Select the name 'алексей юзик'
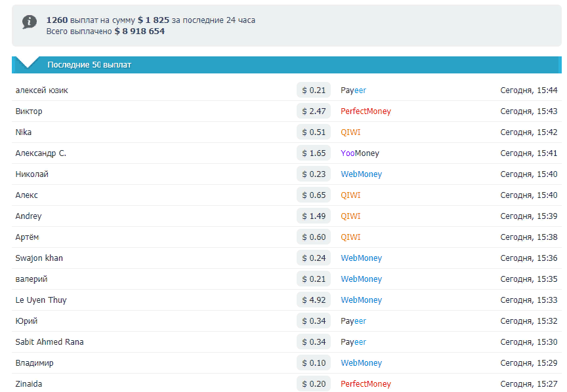 click(x=41, y=90)
